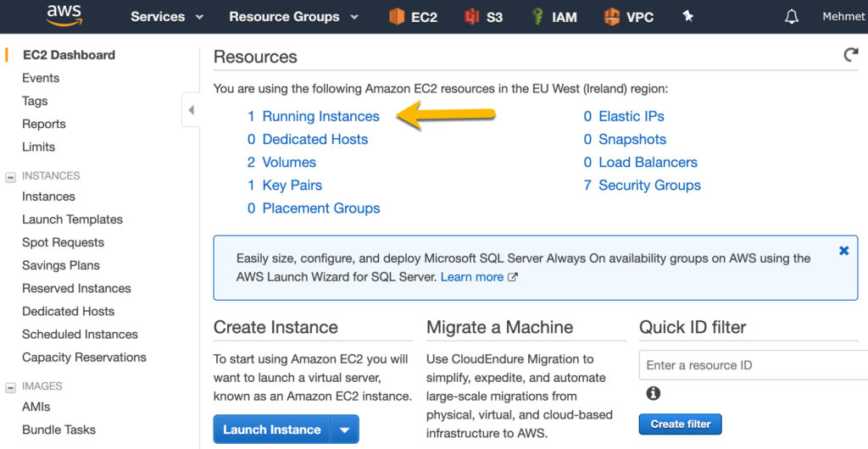This screenshot has width=868, height=449.
Task: Refresh the Resources panel with the reload icon
Action: pyautogui.click(x=851, y=54)
